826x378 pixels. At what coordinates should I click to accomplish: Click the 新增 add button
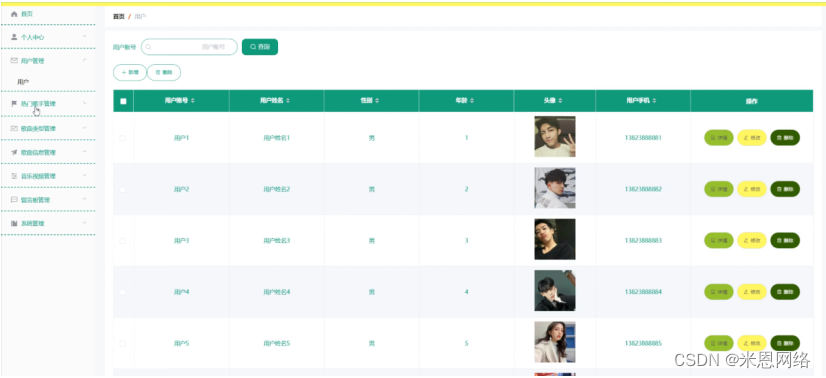pyautogui.click(x=130, y=73)
